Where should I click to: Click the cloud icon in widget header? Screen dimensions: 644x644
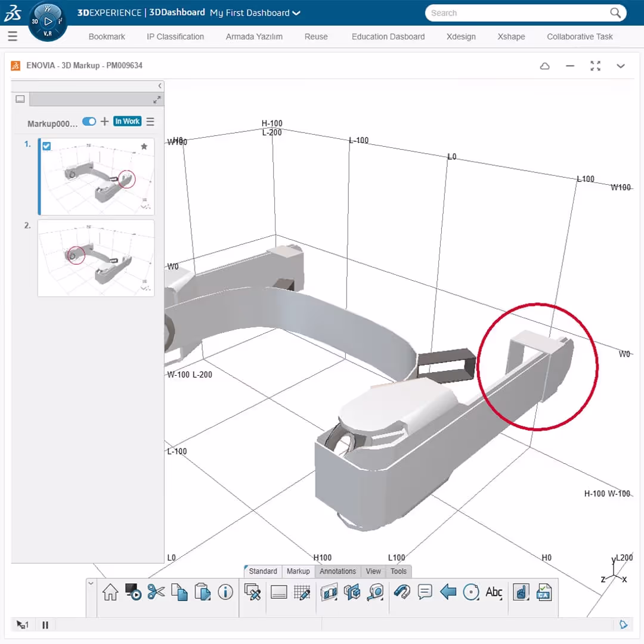pos(544,66)
